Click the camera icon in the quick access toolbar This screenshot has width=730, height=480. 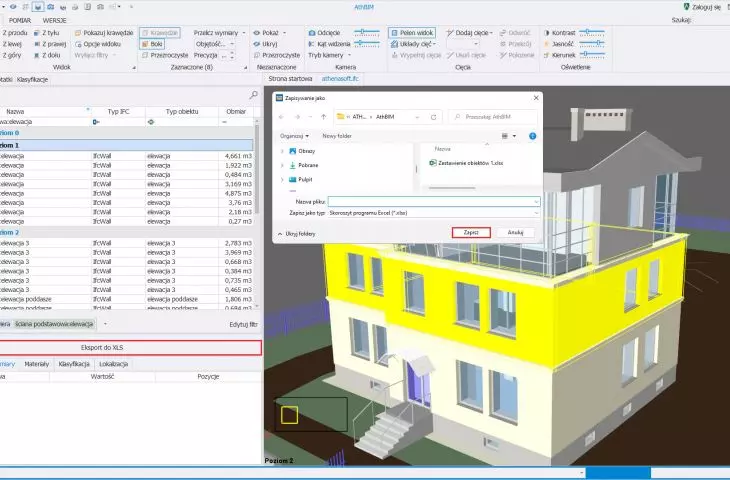(x=50, y=7)
